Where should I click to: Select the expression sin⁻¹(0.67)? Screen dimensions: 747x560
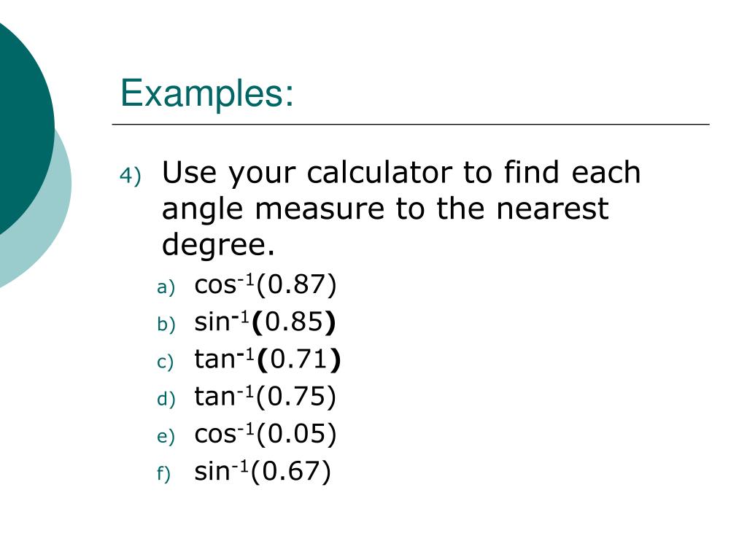pyautogui.click(x=263, y=472)
